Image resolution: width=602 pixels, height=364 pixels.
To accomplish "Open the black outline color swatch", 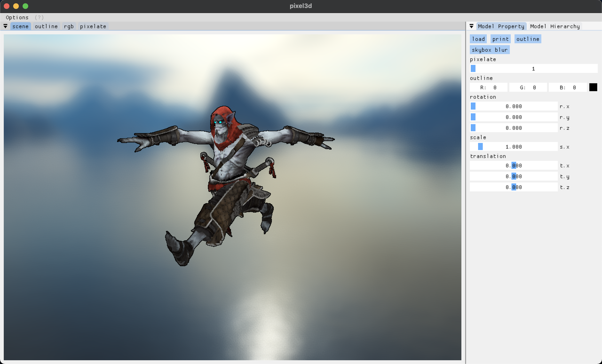I will coord(593,87).
